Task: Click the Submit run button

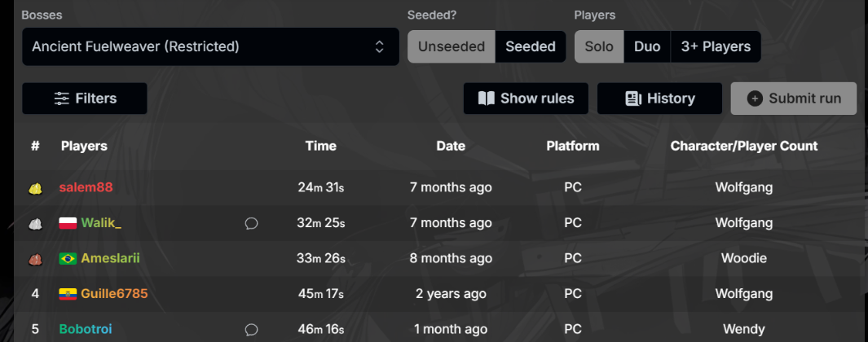Action: pos(793,99)
